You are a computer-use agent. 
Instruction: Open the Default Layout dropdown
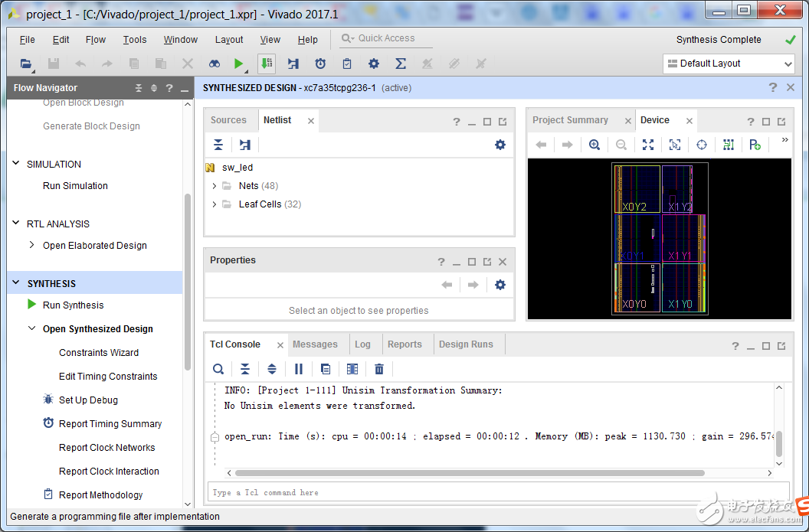[728, 64]
